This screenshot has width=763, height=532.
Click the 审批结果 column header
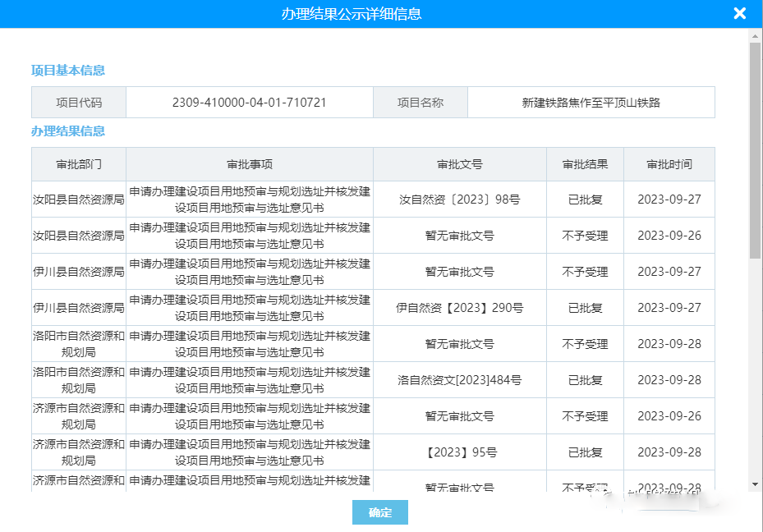tap(585, 164)
